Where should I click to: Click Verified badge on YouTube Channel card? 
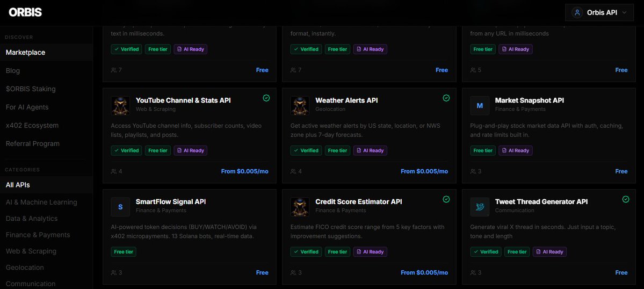127,150
